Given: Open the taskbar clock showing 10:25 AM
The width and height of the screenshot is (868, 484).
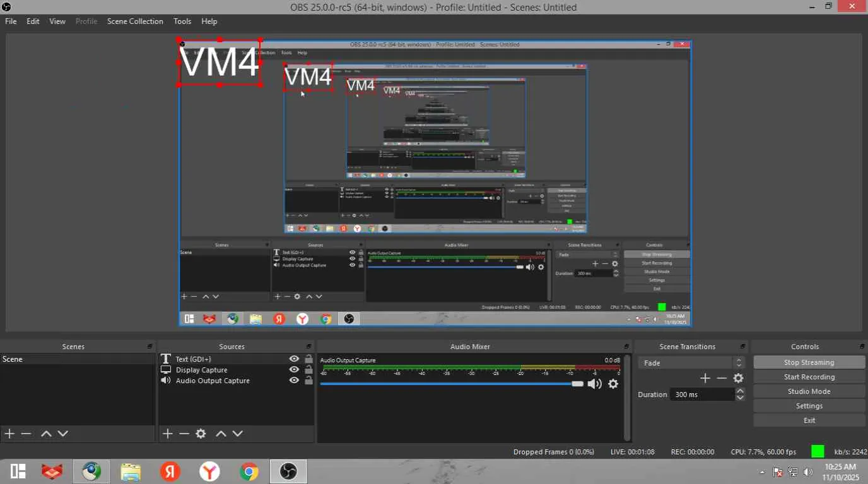Looking at the screenshot, I should [x=840, y=472].
